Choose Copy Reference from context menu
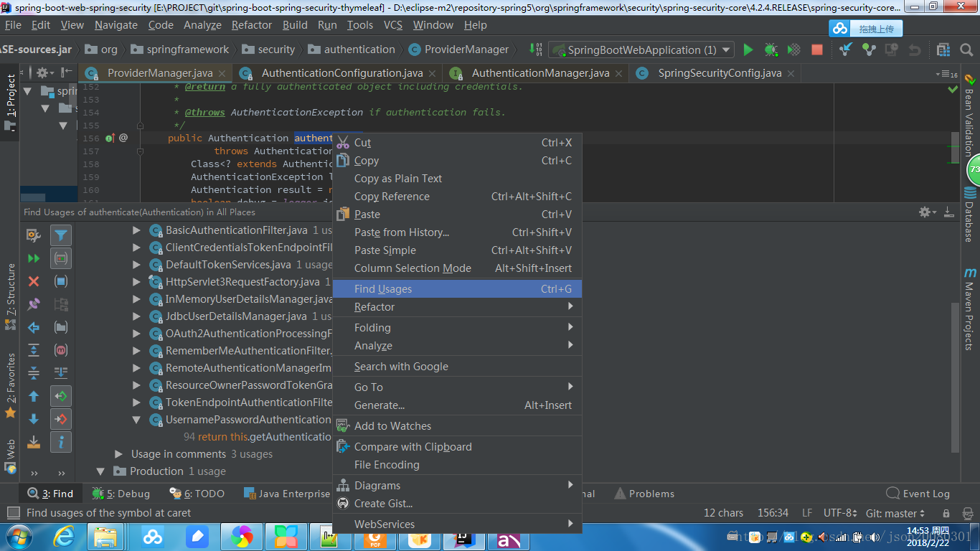The height and width of the screenshot is (551, 980). (x=458, y=197)
